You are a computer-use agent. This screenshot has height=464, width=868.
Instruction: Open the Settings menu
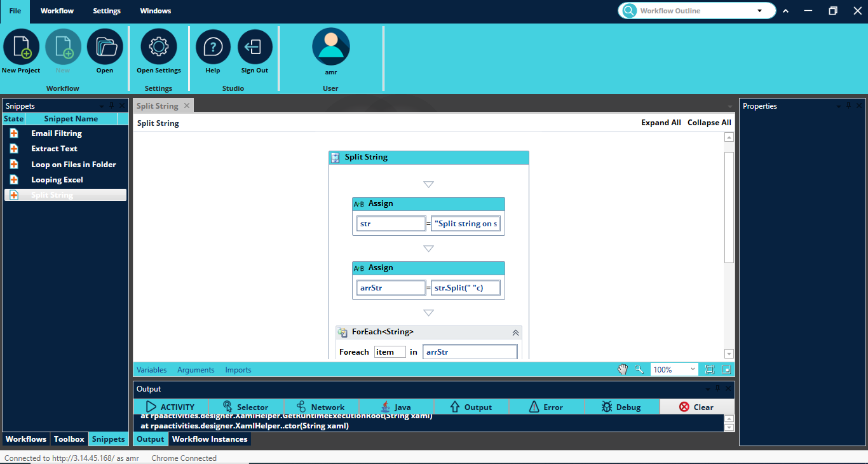[107, 11]
